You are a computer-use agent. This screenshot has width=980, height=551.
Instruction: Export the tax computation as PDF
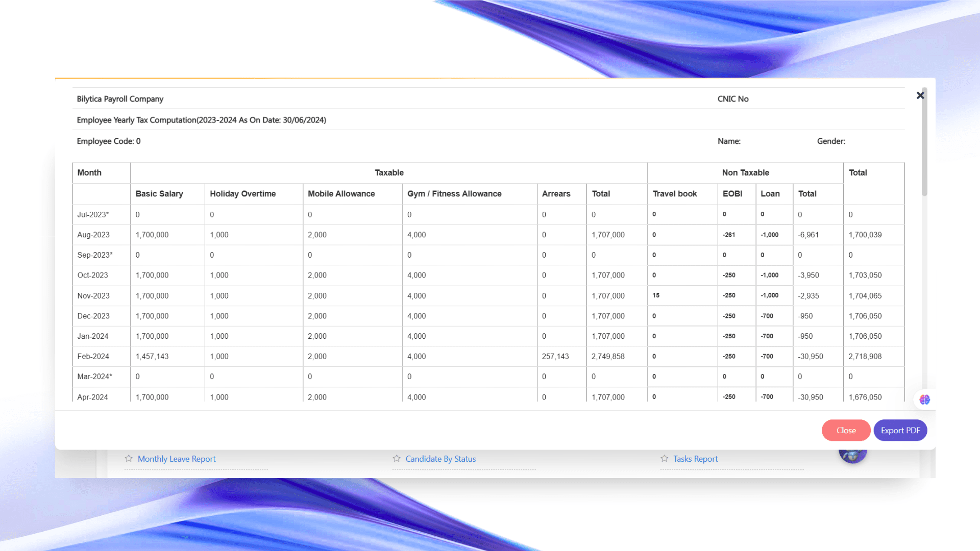coord(900,430)
